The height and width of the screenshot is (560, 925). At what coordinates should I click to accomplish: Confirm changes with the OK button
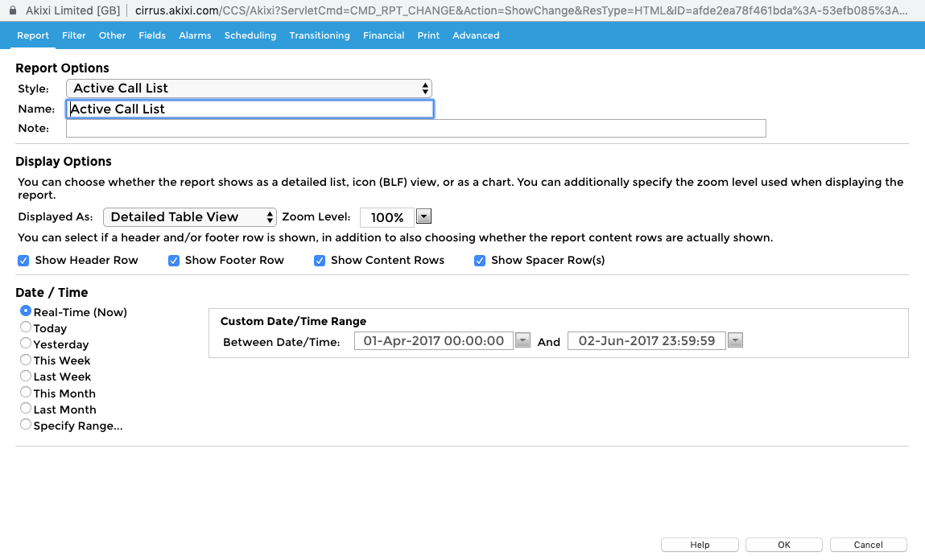tap(783, 544)
